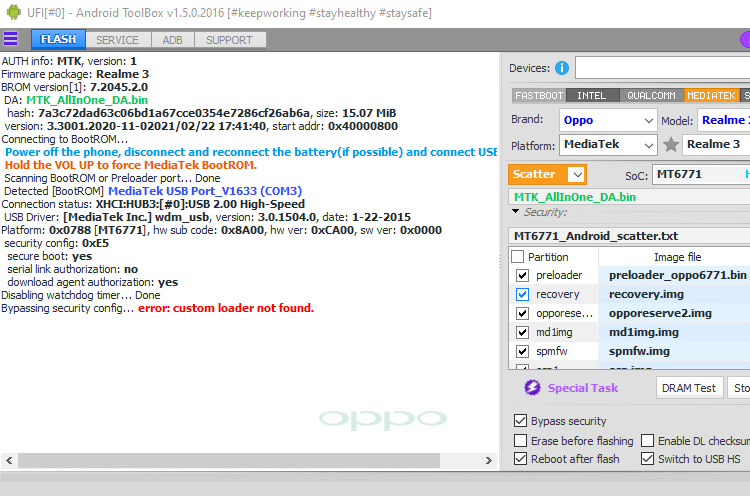Disable Reboot after flash
750x496 pixels.
pos(520,459)
